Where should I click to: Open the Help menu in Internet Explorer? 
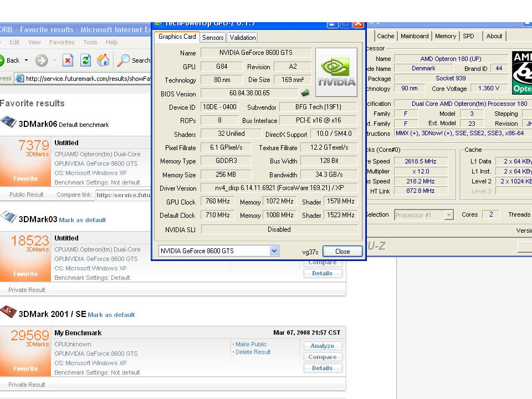point(111,42)
